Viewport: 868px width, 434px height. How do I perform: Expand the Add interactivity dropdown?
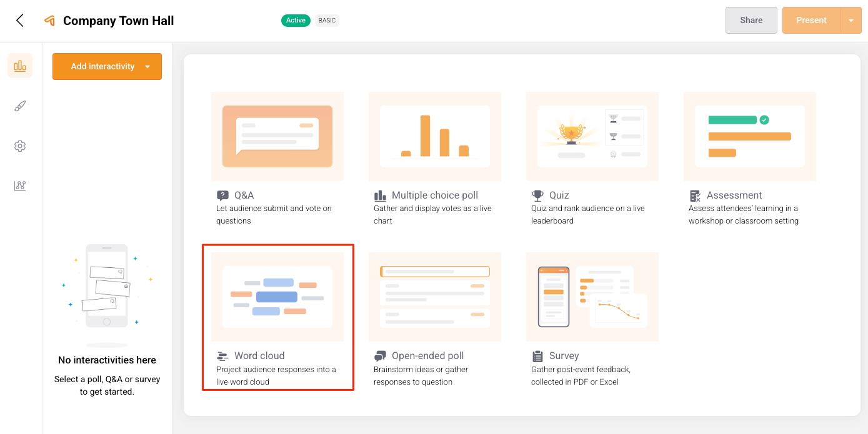(147, 67)
